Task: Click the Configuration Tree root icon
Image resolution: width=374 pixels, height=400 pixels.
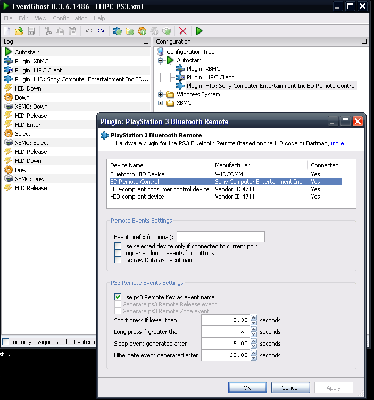Action: 161,52
